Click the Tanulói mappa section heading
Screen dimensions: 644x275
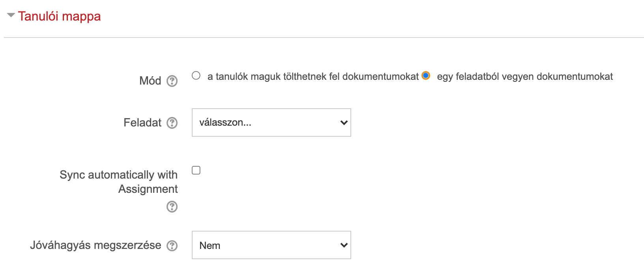pyautogui.click(x=59, y=16)
